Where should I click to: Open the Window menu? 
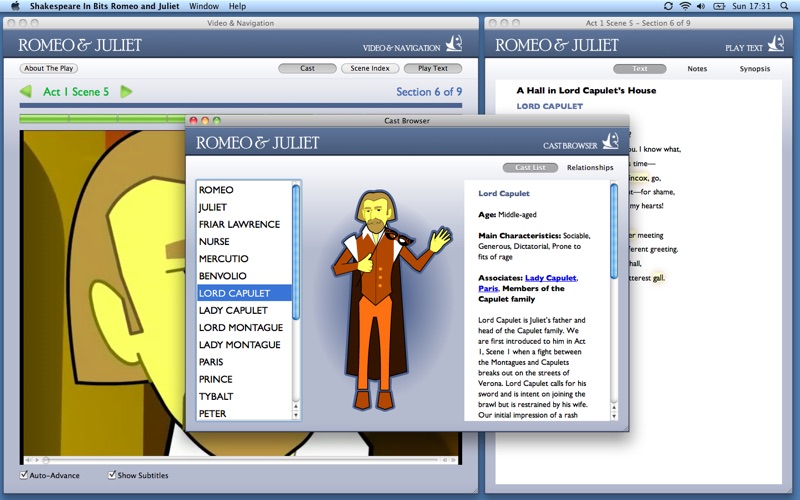204,6
